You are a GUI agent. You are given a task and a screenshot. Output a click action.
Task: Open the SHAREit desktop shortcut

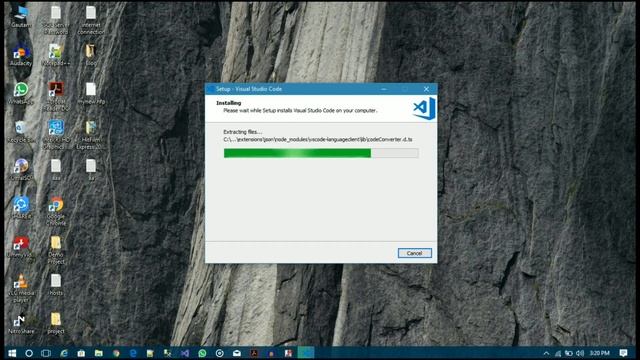(21, 208)
